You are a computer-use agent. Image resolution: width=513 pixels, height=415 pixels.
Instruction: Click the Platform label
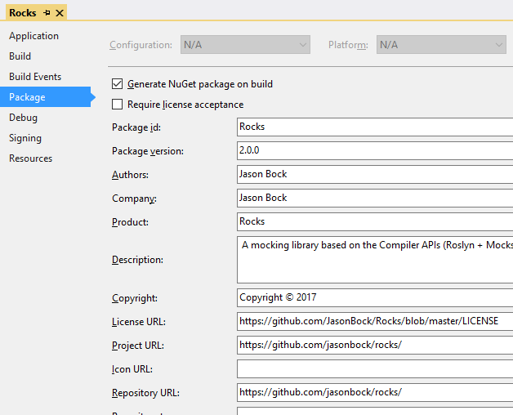tap(348, 45)
